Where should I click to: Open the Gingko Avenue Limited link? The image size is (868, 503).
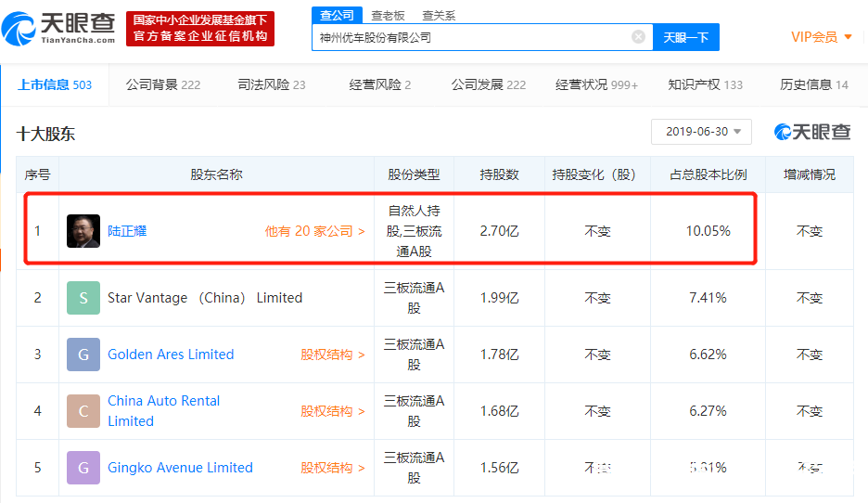click(180, 468)
